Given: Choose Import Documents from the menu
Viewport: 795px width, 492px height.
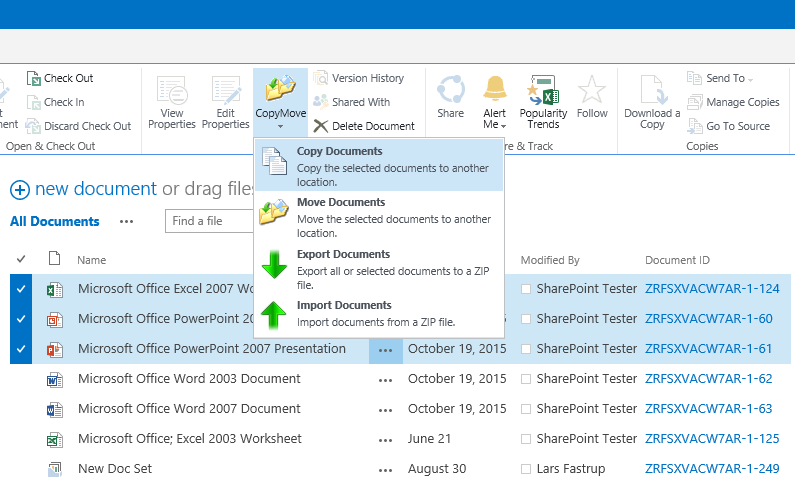Looking at the screenshot, I should 379,313.
